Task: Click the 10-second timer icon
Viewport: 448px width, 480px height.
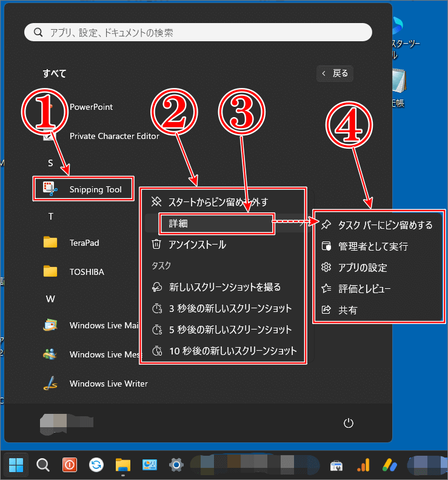Action: coord(157,351)
